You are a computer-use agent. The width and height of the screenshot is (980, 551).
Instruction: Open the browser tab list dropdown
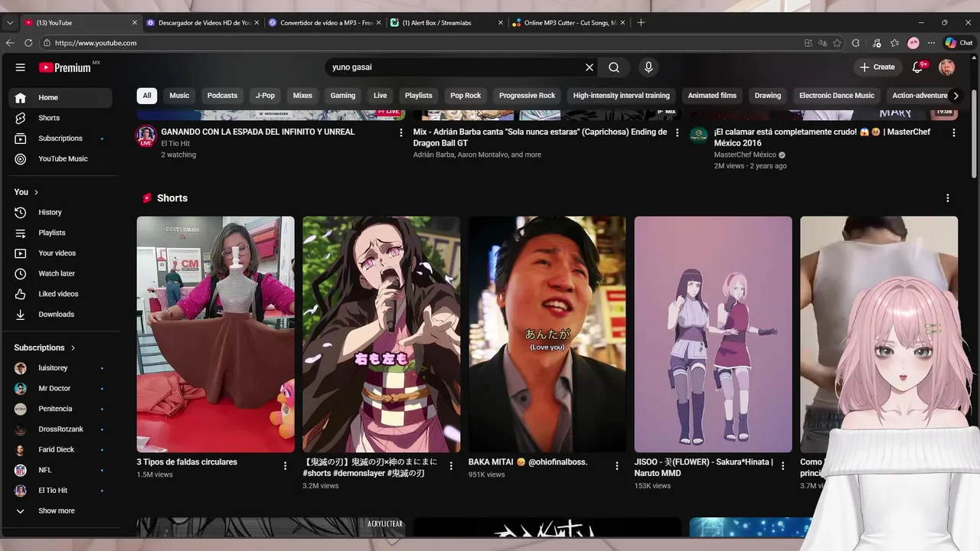10,23
